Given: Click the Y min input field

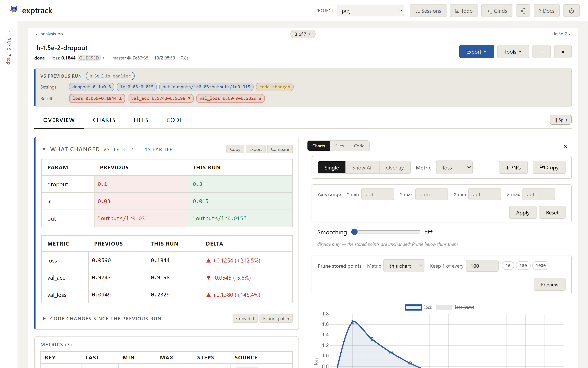Looking at the screenshot, I should 378,194.
